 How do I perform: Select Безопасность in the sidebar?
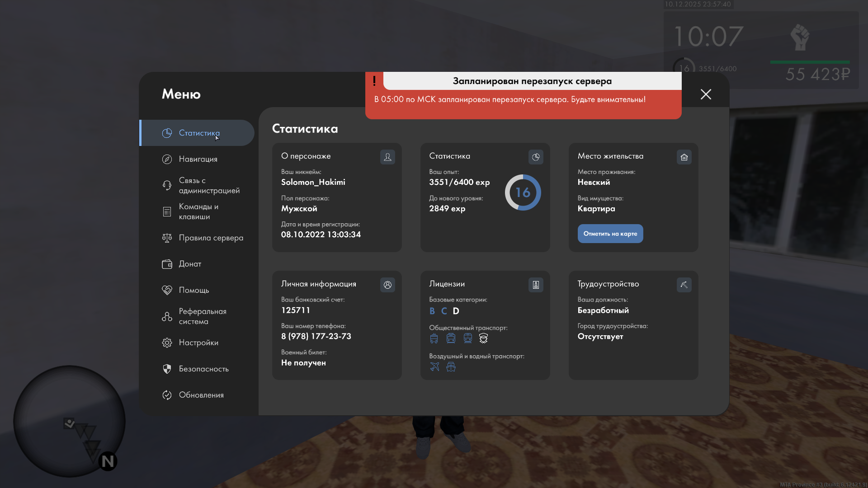(203, 369)
